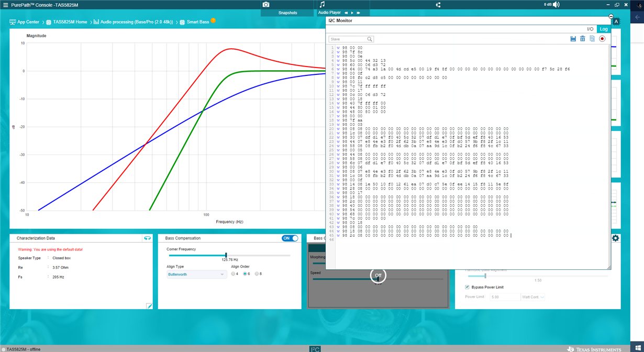Click the Characterization Data link icon
Screen dimensions: 644x352
coord(147,238)
